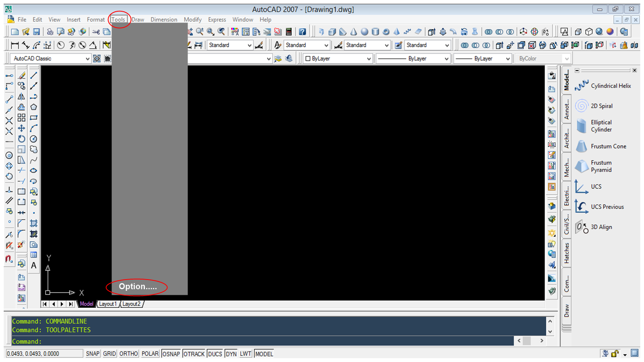Open the Express menu
Viewport: 644px width, 362px height.
pos(217,19)
